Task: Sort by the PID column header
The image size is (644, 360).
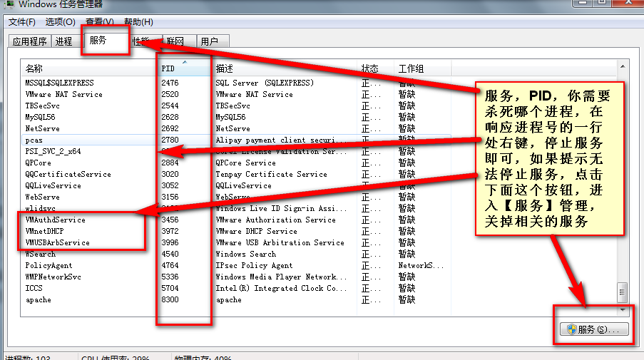Action: click(x=183, y=68)
